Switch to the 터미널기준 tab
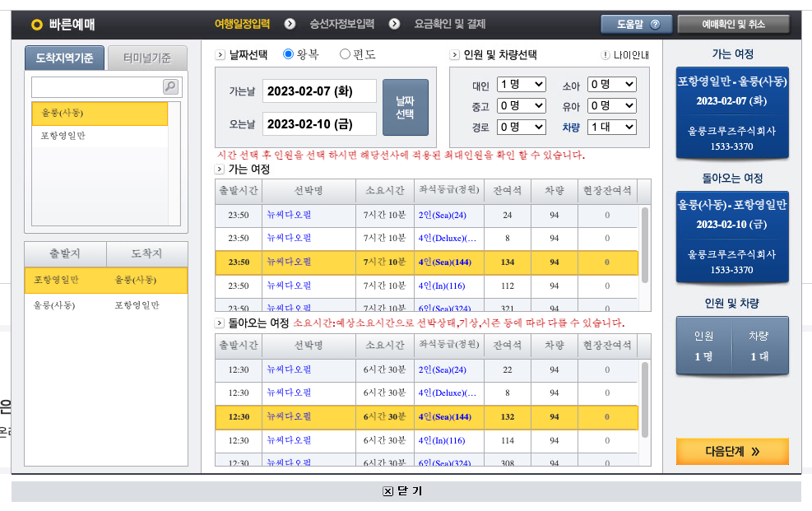This screenshot has width=812, height=511. 147,58
